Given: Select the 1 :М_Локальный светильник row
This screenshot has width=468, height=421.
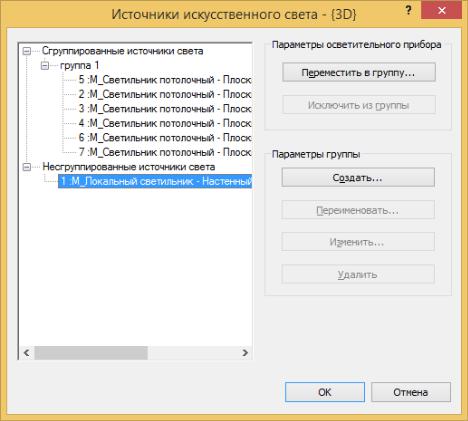Looking at the screenshot, I should click(x=155, y=181).
